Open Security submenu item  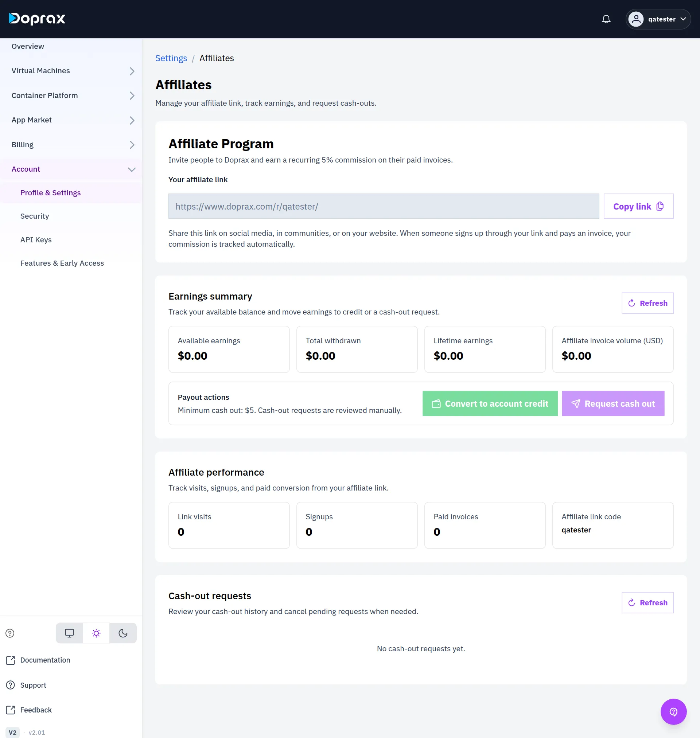[71, 216]
